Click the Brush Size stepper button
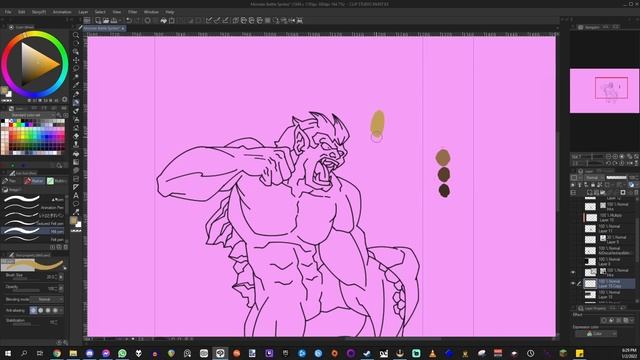This screenshot has height=360, width=640. pyautogui.click(x=61, y=277)
